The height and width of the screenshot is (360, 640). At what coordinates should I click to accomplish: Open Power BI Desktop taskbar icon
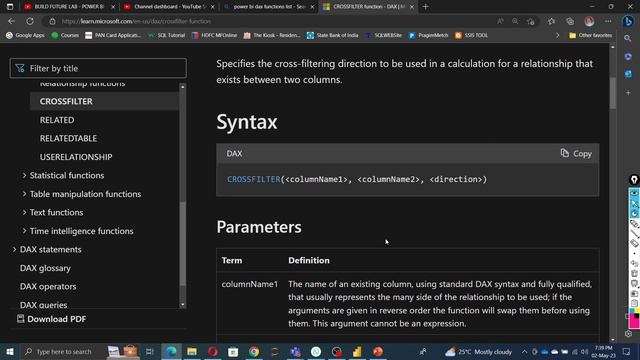[357, 351]
